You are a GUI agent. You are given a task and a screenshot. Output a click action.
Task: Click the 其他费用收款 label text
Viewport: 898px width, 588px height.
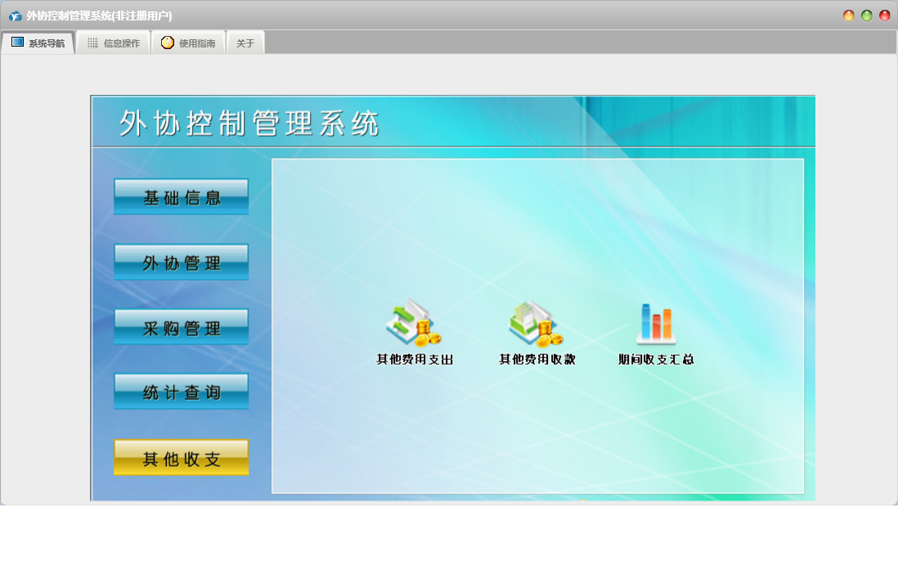click(x=537, y=360)
